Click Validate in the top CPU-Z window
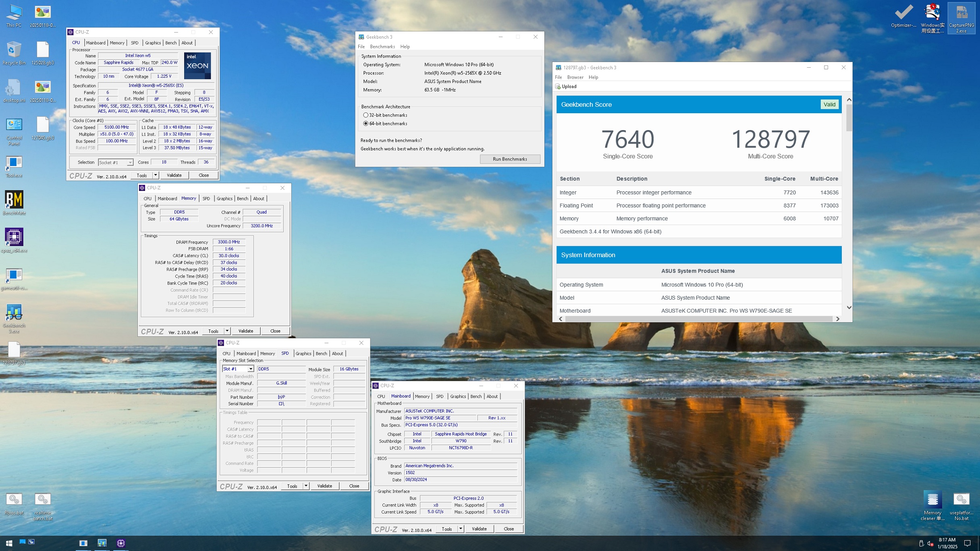The height and width of the screenshot is (551, 980). 174,175
